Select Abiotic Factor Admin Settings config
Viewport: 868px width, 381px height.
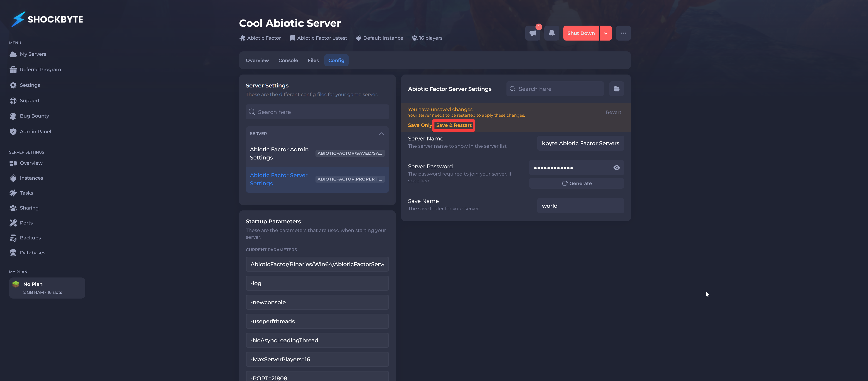coord(317,154)
